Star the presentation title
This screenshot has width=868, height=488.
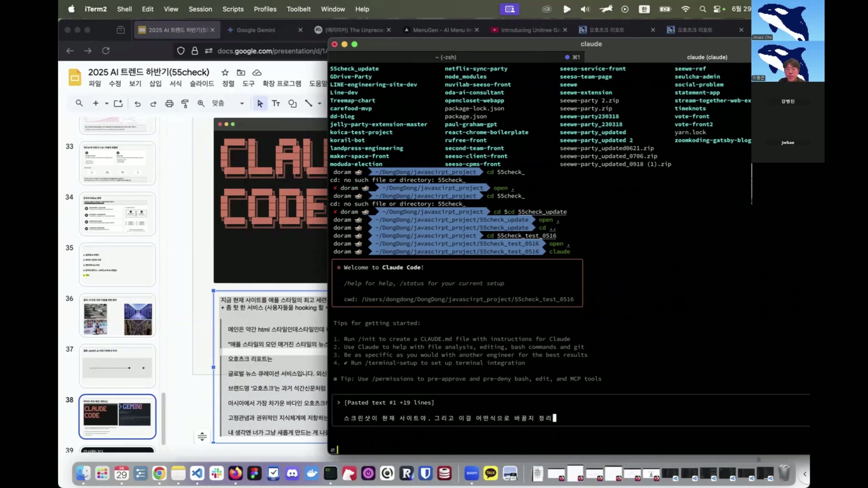pyautogui.click(x=225, y=72)
